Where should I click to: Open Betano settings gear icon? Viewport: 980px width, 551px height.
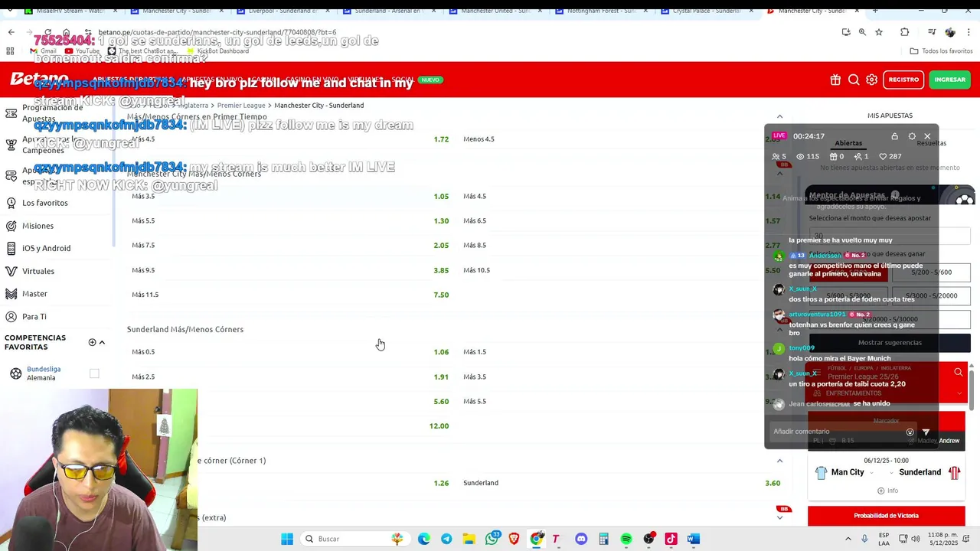[872, 80]
